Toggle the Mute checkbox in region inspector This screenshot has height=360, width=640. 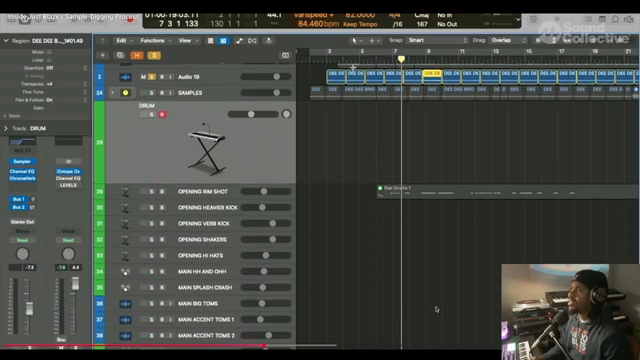tap(49, 52)
